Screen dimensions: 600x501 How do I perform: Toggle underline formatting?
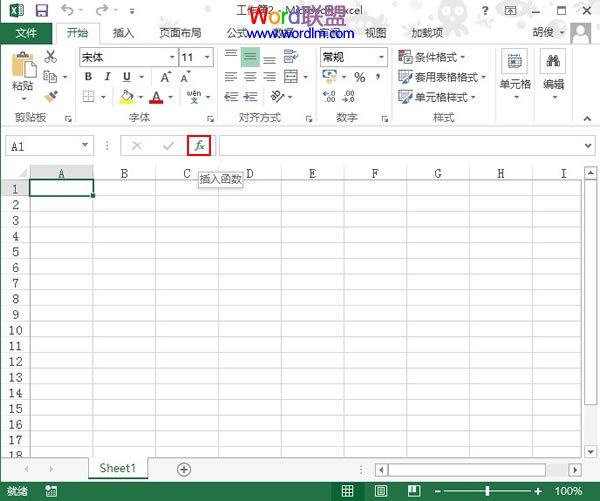[127, 77]
